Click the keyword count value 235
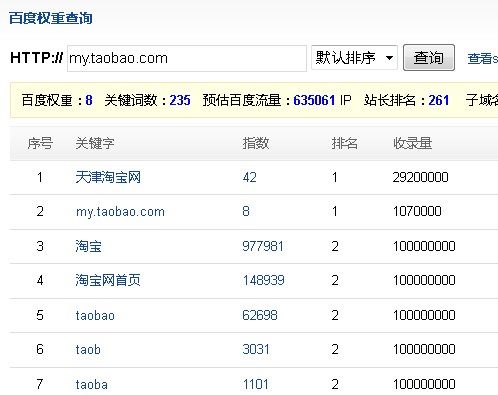This screenshot has width=498, height=395. coord(180,100)
